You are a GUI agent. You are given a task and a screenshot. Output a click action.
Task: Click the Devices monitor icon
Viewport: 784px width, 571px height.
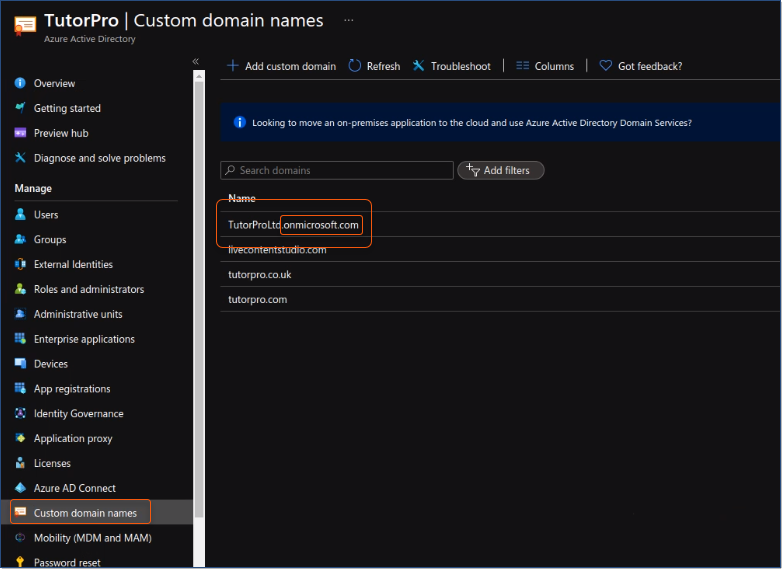point(20,364)
